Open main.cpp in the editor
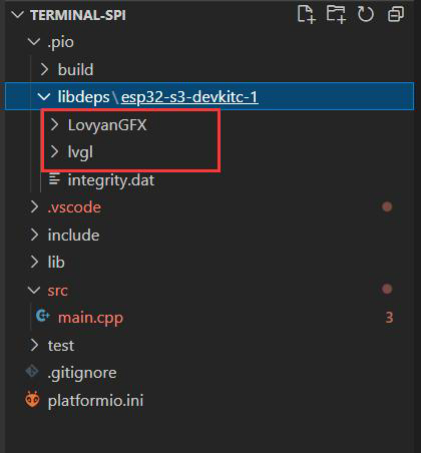This screenshot has width=421, height=453. (x=91, y=317)
